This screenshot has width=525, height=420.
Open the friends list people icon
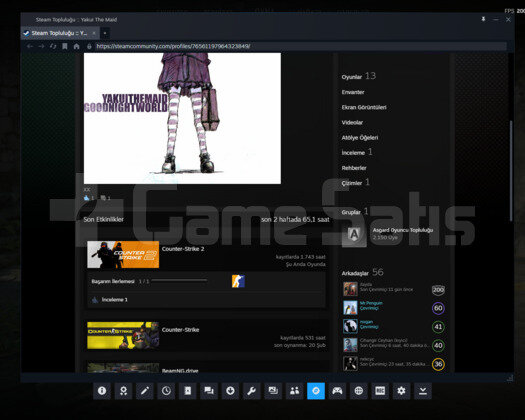tap(294, 391)
